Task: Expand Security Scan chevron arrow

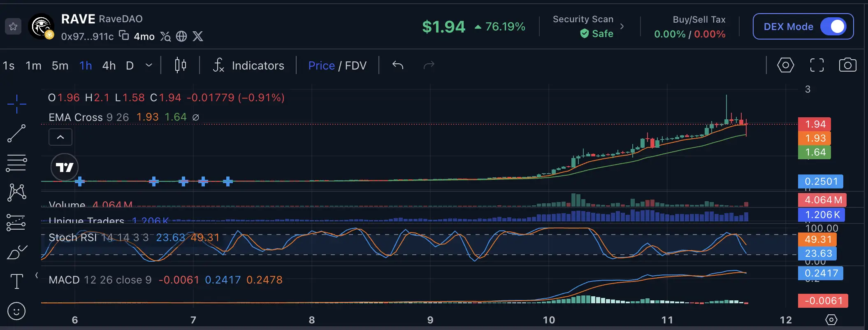Action: pyautogui.click(x=622, y=26)
